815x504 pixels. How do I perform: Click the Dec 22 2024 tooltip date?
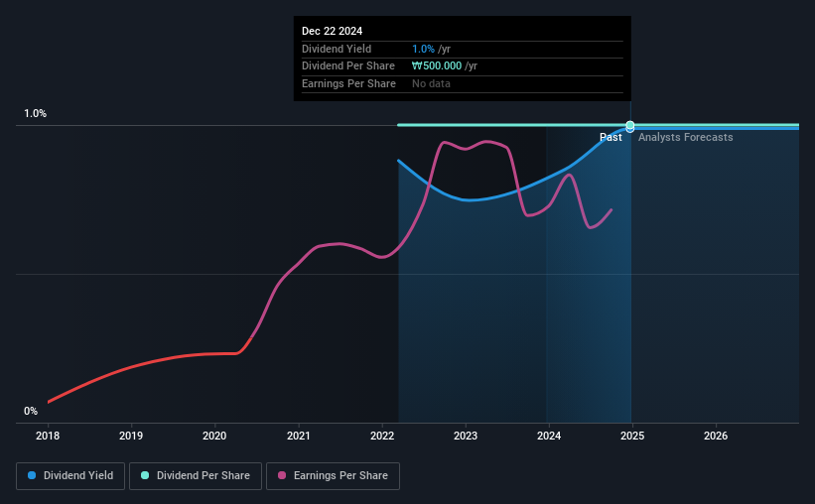[333, 31]
